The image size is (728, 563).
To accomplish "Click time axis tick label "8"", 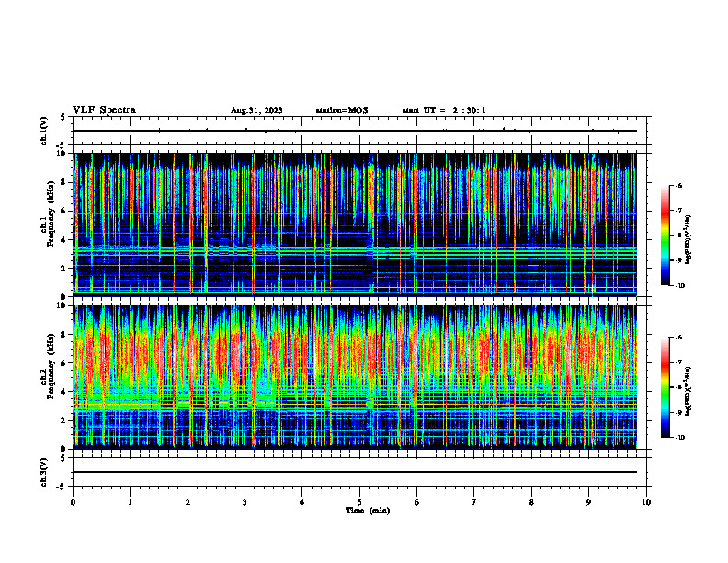I will 531,502.
